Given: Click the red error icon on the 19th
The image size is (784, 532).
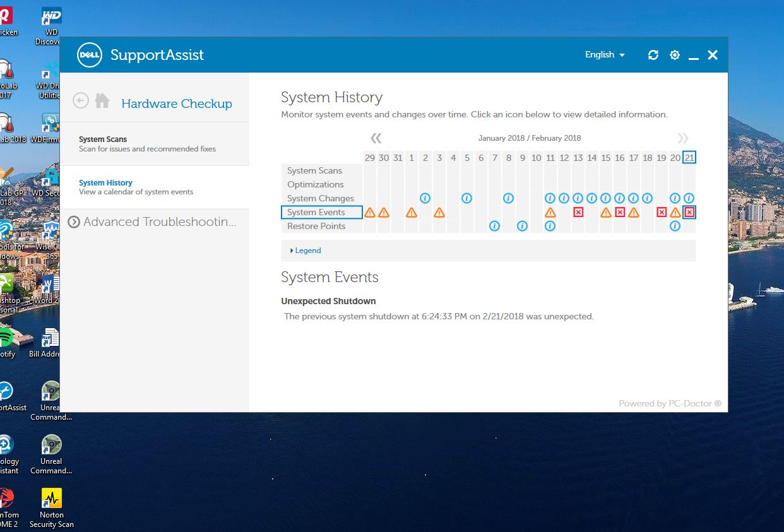Looking at the screenshot, I should tap(662, 213).
